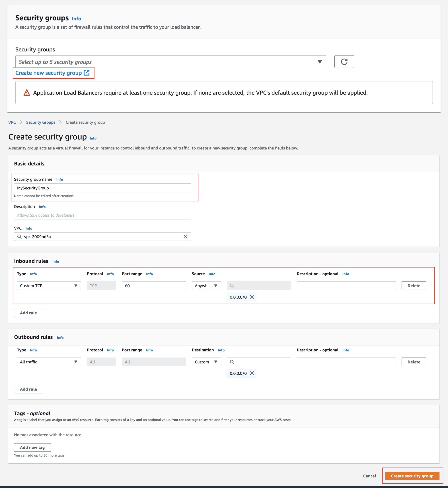Open Info link beside Security group name
Screen dimensions: 448x501
pos(59,179)
